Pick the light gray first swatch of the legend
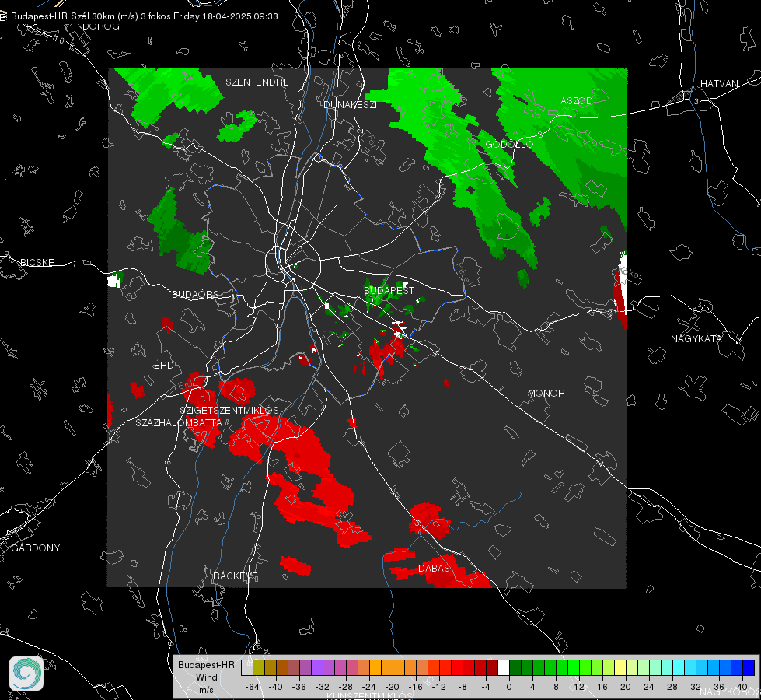 [x=247, y=668]
